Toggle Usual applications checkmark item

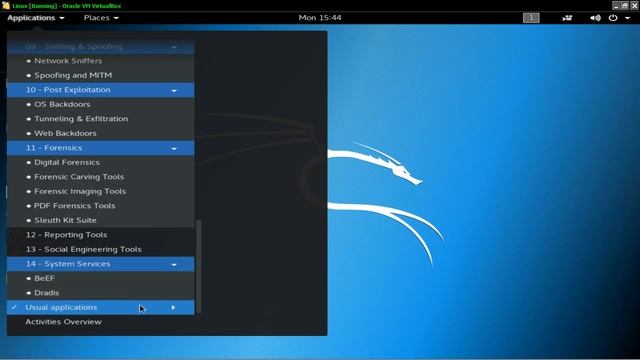pos(100,307)
